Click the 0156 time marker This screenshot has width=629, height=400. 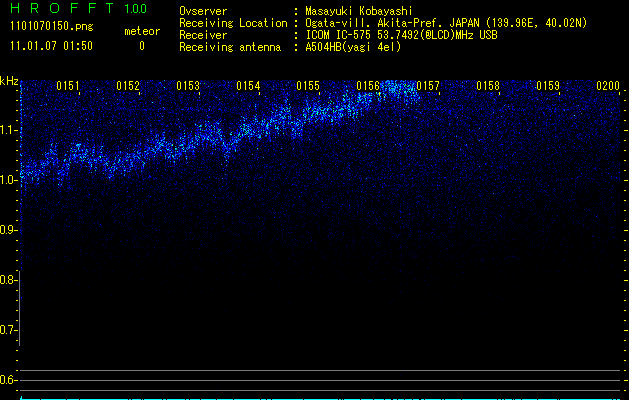click(x=368, y=86)
